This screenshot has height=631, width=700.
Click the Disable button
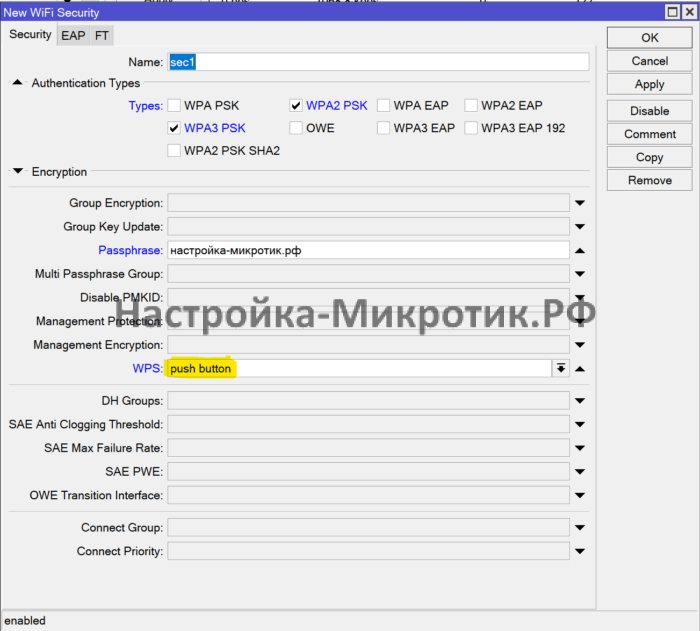650,111
